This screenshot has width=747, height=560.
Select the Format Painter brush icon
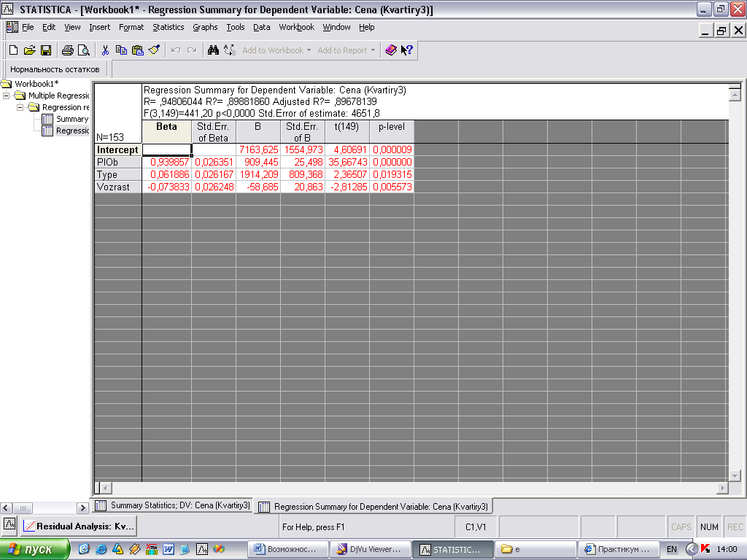click(x=153, y=50)
